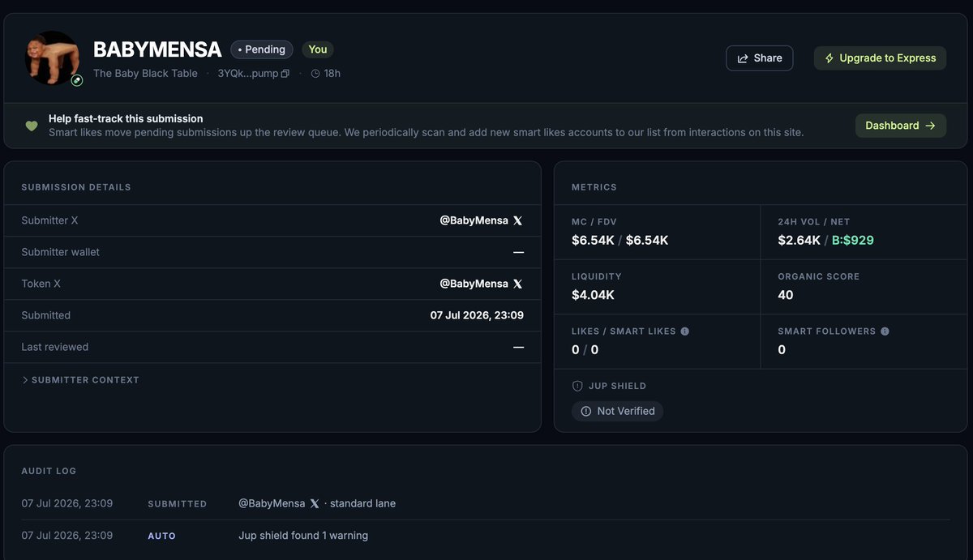Click the You badge
The image size is (973, 560).
pos(318,49)
